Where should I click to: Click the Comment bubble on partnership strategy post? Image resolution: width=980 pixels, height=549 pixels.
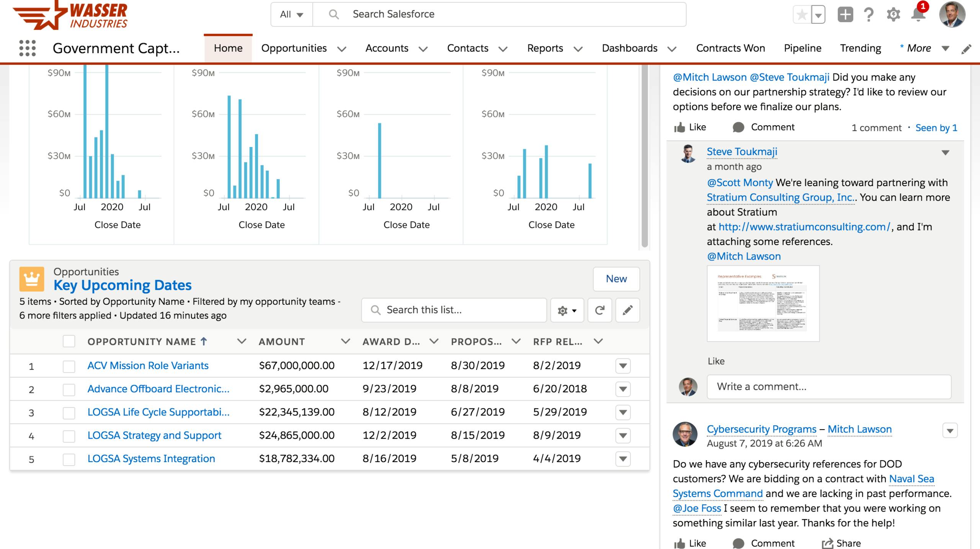(x=763, y=127)
